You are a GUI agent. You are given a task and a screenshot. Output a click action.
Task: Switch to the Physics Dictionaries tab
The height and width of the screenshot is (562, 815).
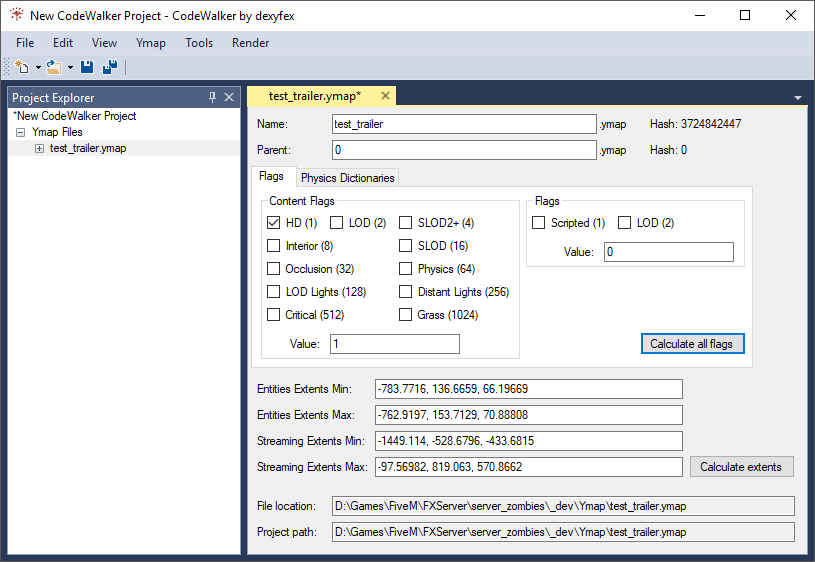tap(347, 178)
